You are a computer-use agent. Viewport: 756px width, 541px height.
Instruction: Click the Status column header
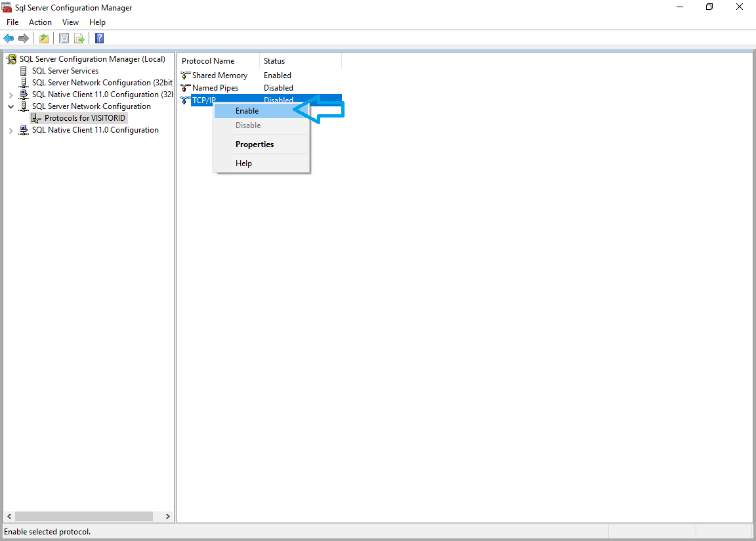tap(274, 61)
